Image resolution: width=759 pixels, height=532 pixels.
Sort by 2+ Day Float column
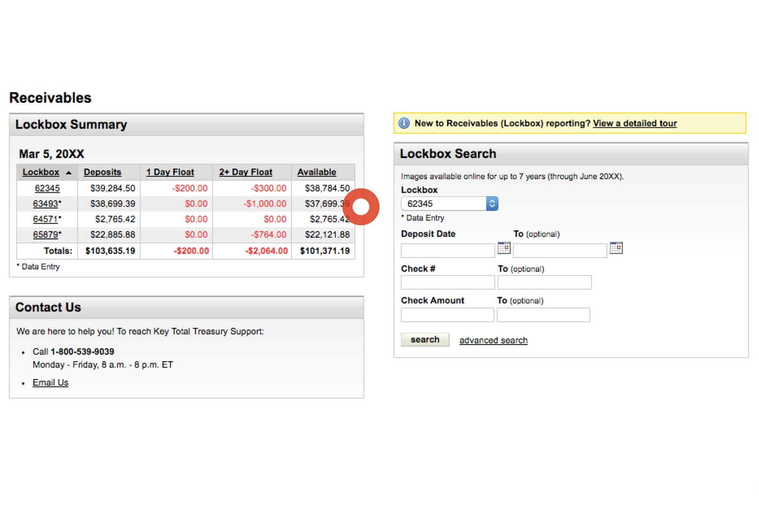tap(245, 172)
